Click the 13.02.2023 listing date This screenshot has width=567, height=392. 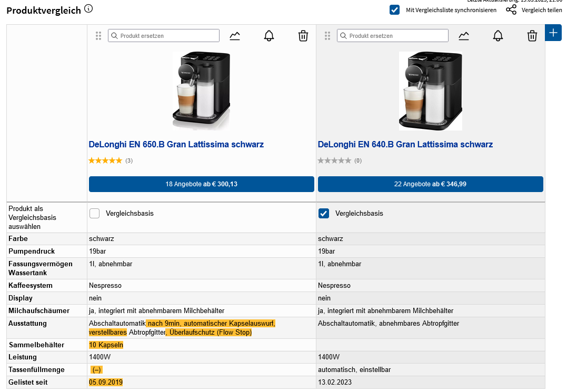click(x=335, y=382)
